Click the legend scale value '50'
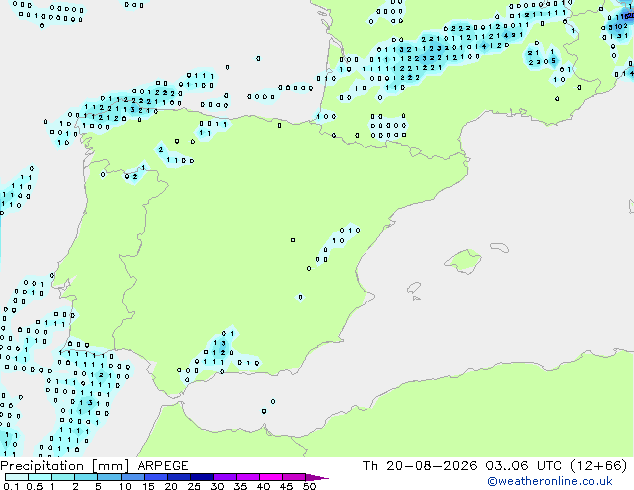The height and width of the screenshot is (490, 634). [309, 486]
